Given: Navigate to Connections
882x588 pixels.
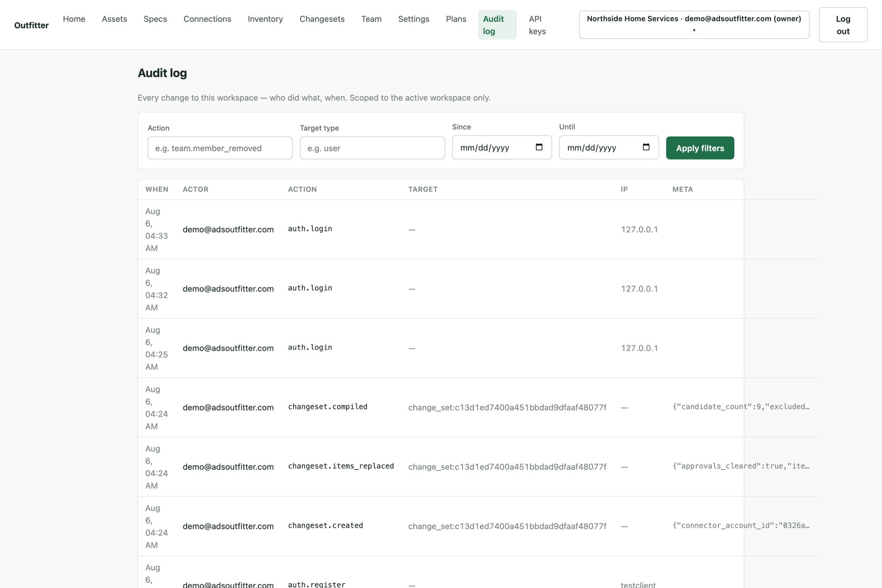Looking at the screenshot, I should [207, 19].
